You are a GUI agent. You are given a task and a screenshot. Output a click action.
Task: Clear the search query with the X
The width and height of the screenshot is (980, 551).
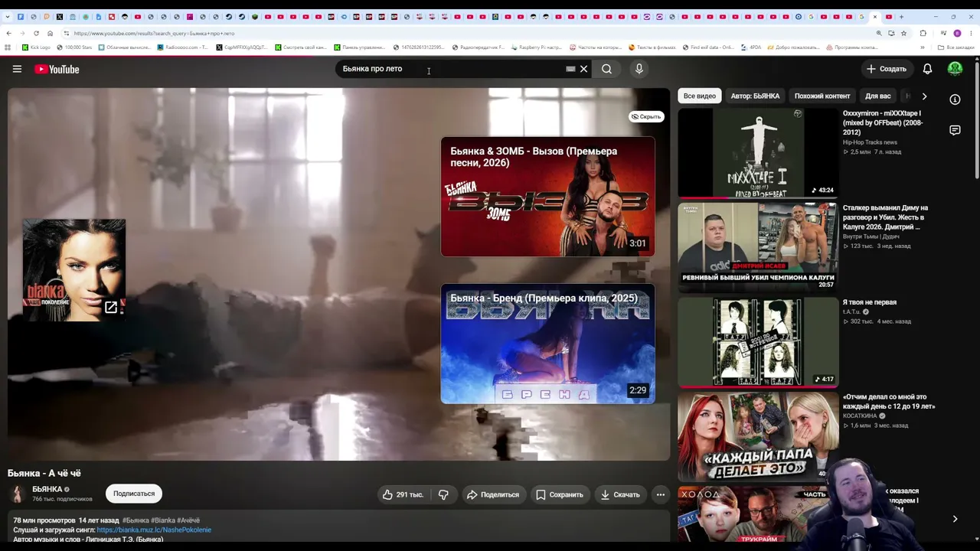tap(583, 69)
